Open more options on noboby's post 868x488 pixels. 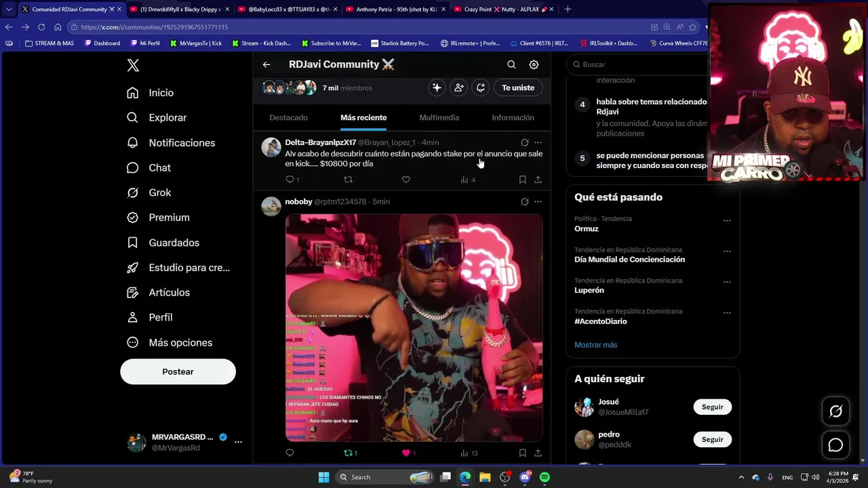[x=538, y=201]
